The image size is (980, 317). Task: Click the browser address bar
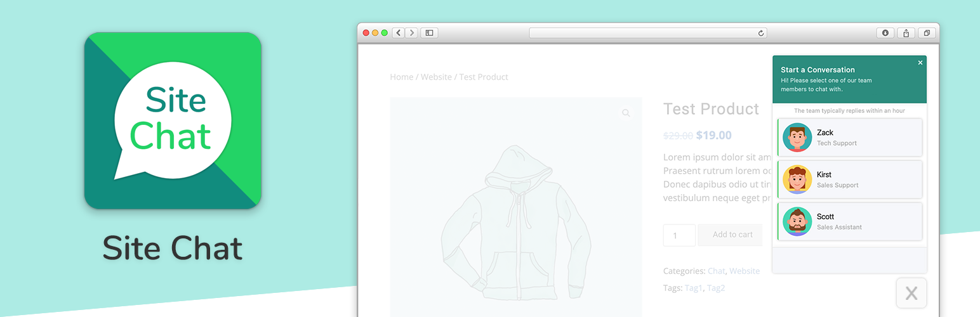648,33
